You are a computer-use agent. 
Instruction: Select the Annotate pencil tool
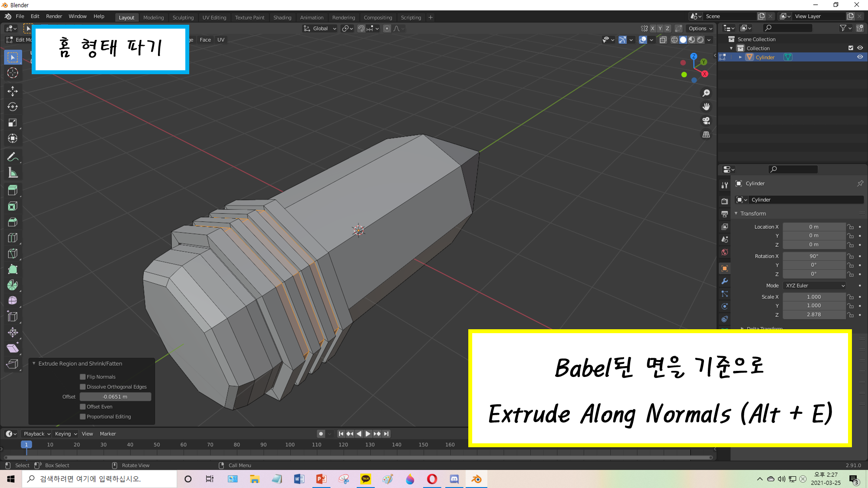13,157
